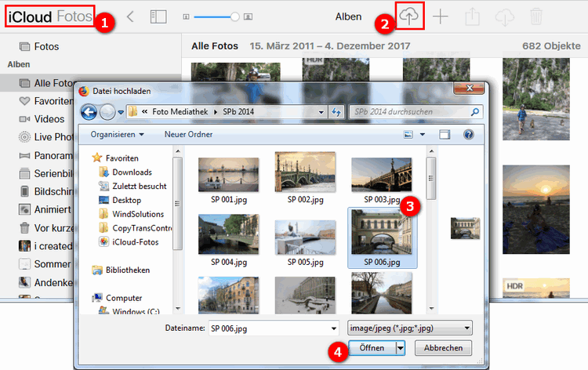
Task: Click the Öffnen button
Action: pos(372,348)
